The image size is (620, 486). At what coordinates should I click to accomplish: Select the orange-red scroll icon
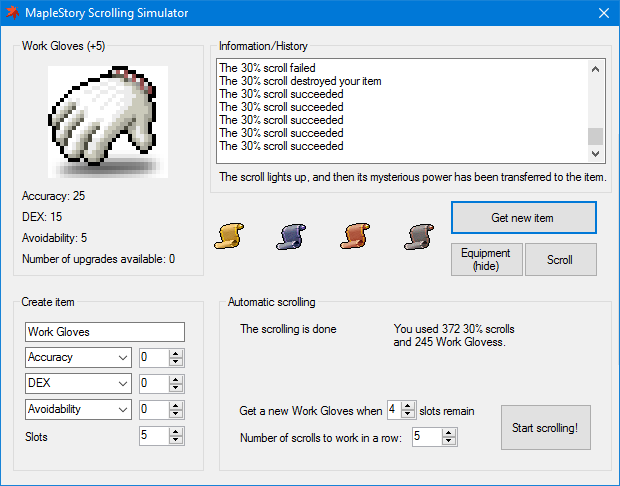tap(357, 236)
